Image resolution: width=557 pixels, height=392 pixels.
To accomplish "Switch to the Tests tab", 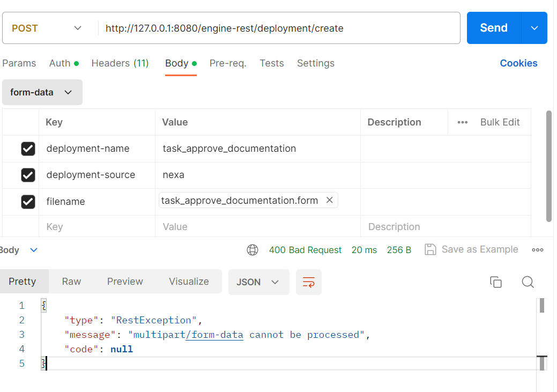I will click(x=271, y=63).
